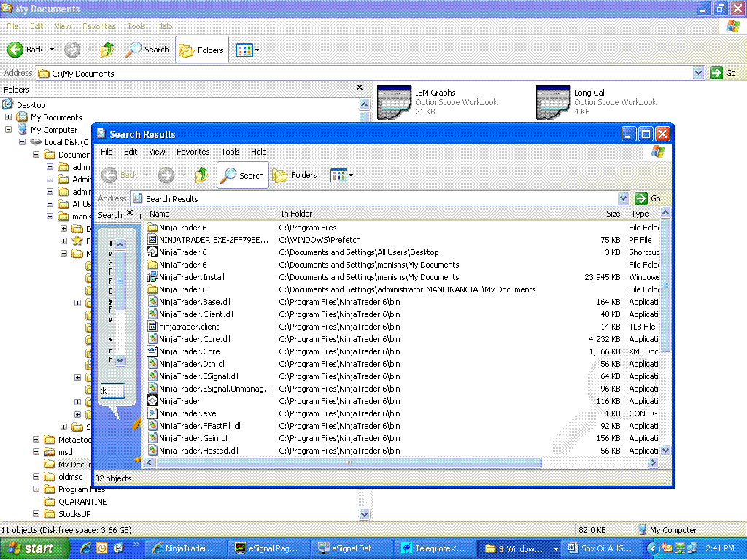This screenshot has width=747, height=560.
Task: Open Edit menu in Search Results window
Action: [x=131, y=152]
